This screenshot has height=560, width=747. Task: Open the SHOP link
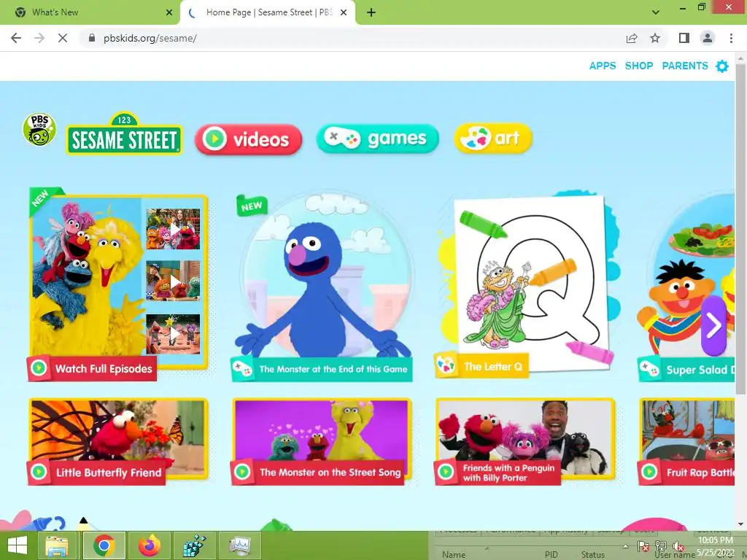click(x=639, y=66)
